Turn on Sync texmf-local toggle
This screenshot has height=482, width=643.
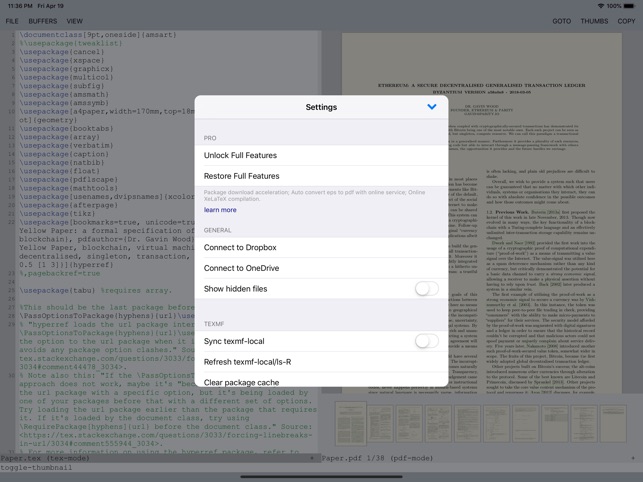click(x=426, y=341)
